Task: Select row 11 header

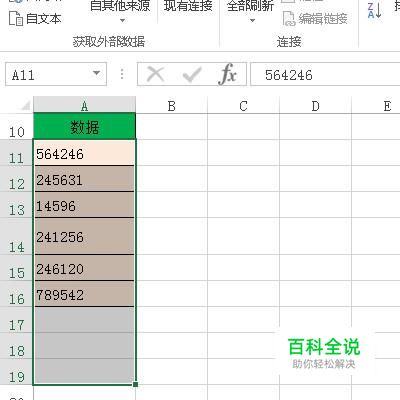Action: click(17, 153)
